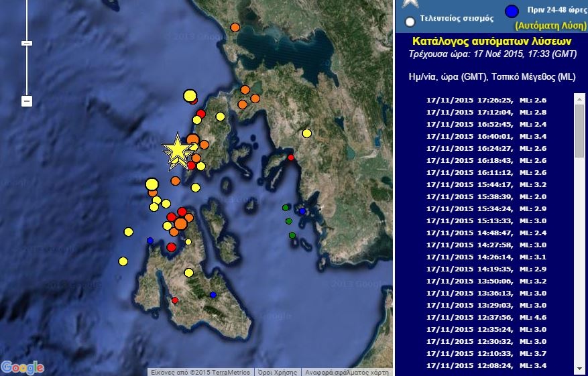
Task: Click the large yellow circle north of Lefkada
Action: (190, 96)
